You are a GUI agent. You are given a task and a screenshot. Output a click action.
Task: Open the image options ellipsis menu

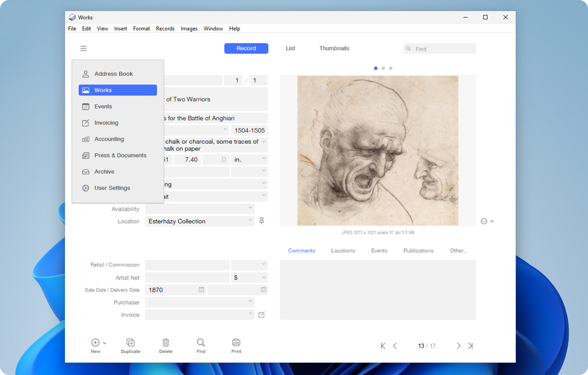coord(484,221)
